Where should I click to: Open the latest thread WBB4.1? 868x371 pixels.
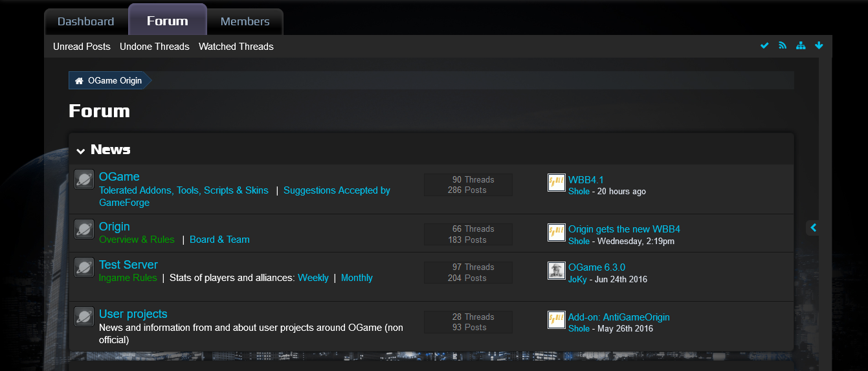point(586,180)
